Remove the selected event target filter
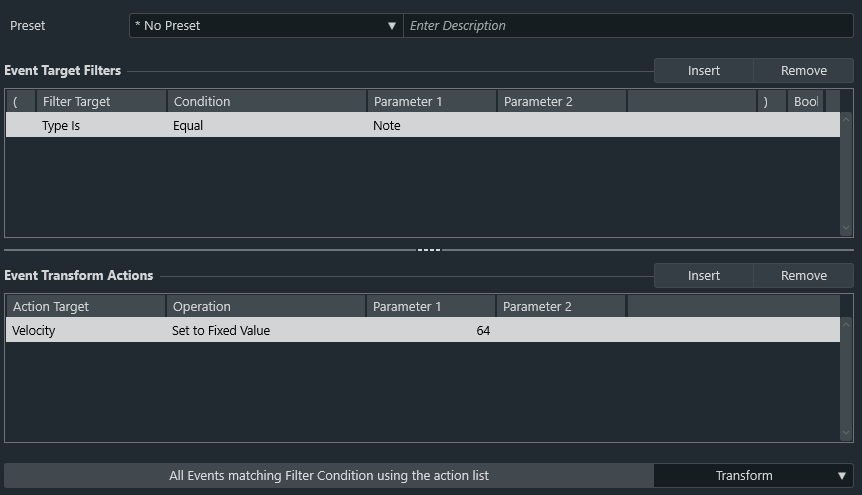The image size is (862, 495). (x=803, y=71)
